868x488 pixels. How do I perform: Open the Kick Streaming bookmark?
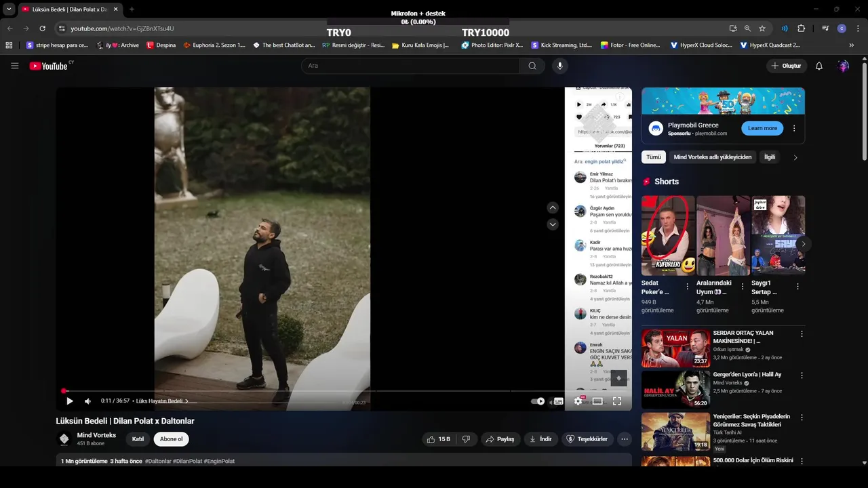click(x=561, y=45)
